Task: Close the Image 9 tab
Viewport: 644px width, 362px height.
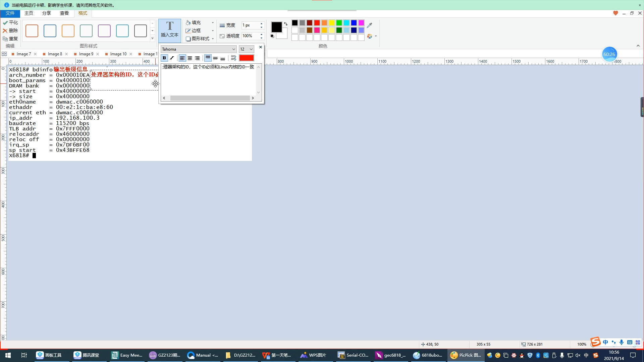Action: (98, 54)
